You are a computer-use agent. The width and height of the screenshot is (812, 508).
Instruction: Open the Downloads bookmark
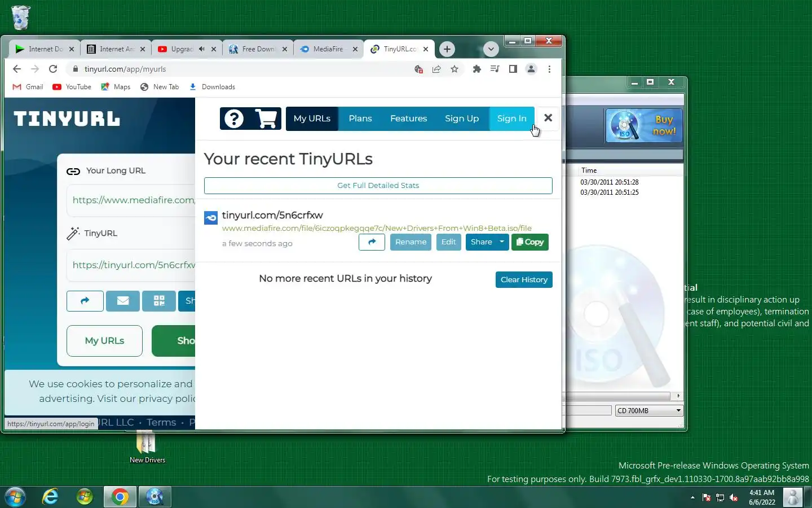coord(212,87)
